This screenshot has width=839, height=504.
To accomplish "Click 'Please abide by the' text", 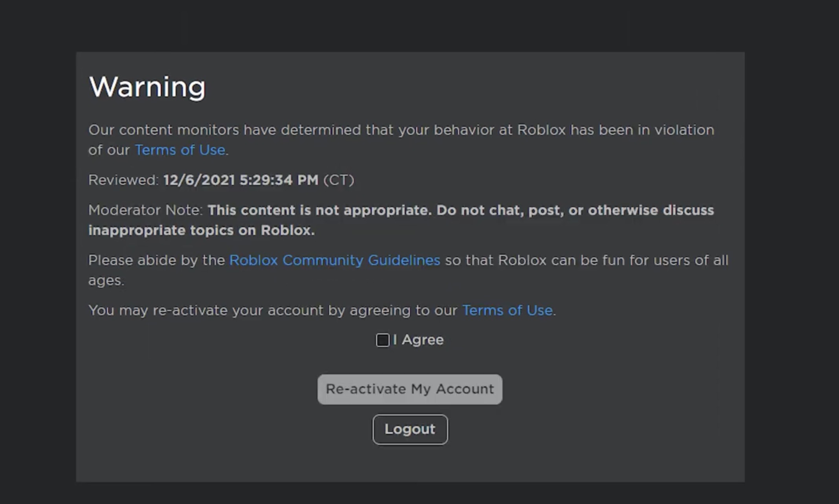I will click(x=156, y=260).
